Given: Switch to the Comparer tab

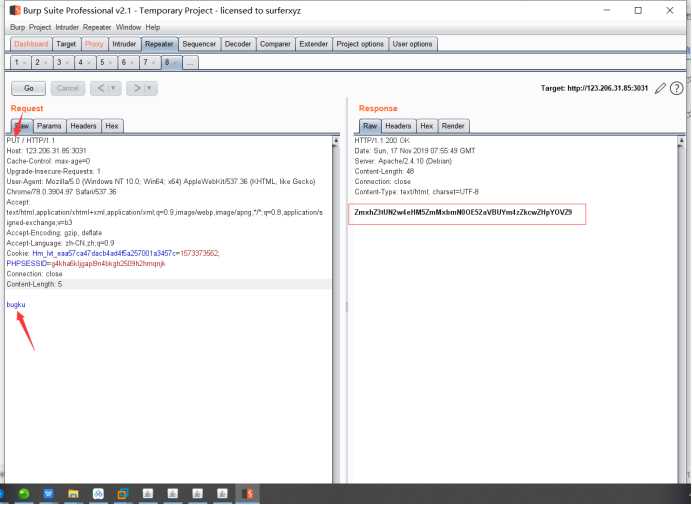Looking at the screenshot, I should 275,44.
